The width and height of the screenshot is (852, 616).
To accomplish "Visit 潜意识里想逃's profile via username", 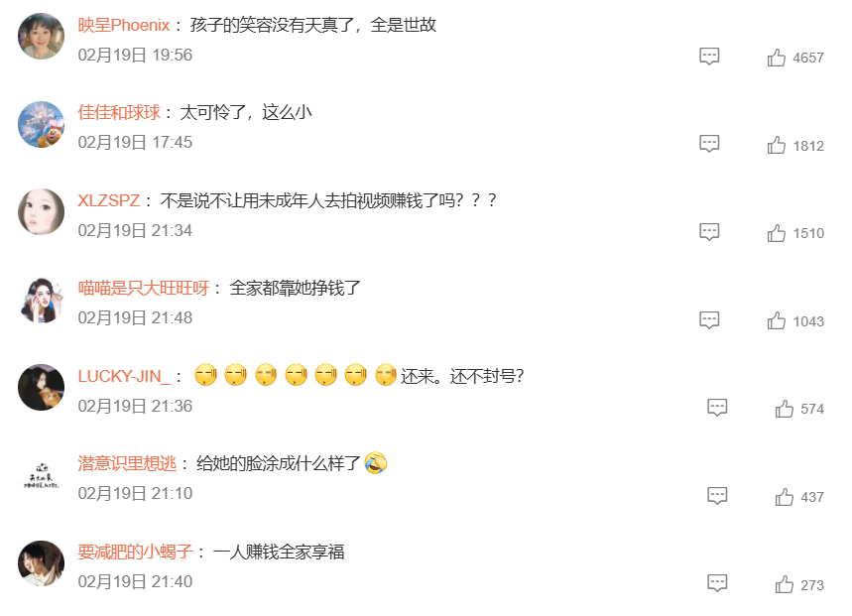I will (127, 463).
